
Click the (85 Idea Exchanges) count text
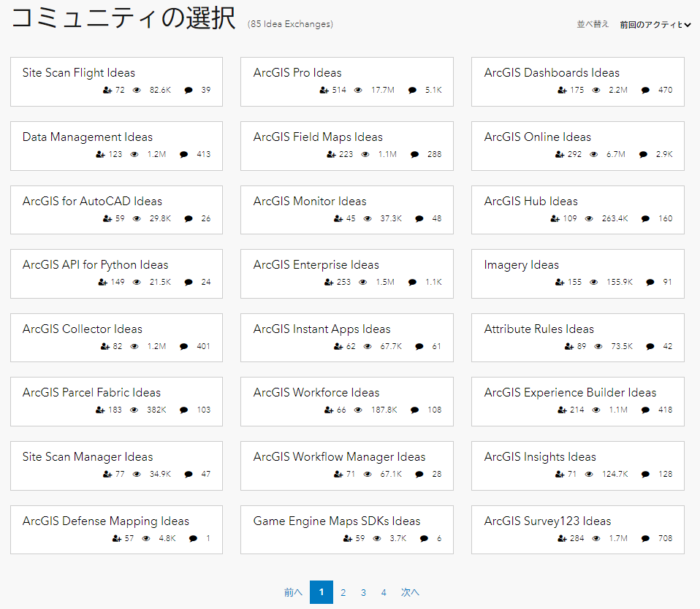290,24
